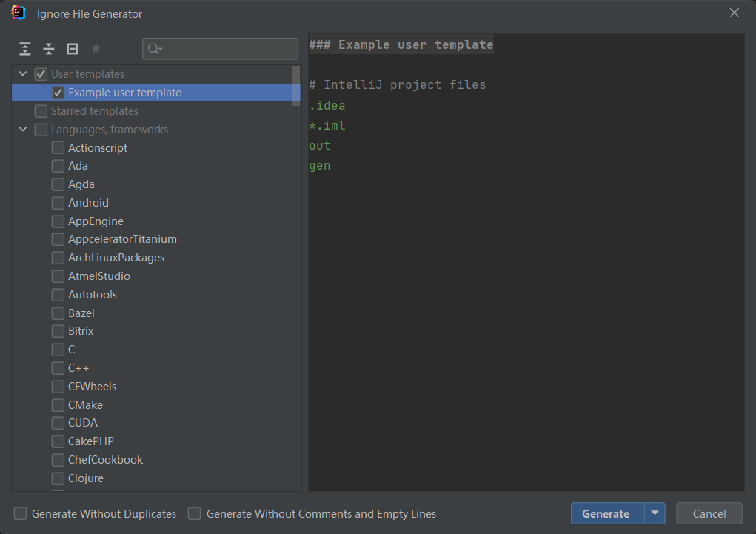Select the CMake tree item
Viewport: 756px width, 534px height.
click(85, 404)
